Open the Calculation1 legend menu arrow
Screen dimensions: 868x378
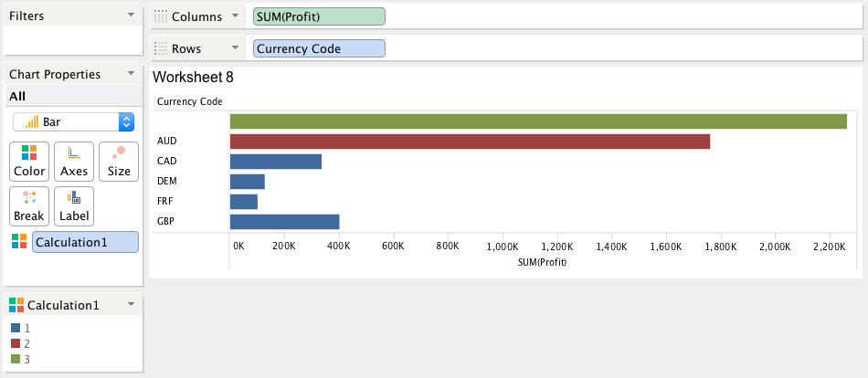point(131,304)
